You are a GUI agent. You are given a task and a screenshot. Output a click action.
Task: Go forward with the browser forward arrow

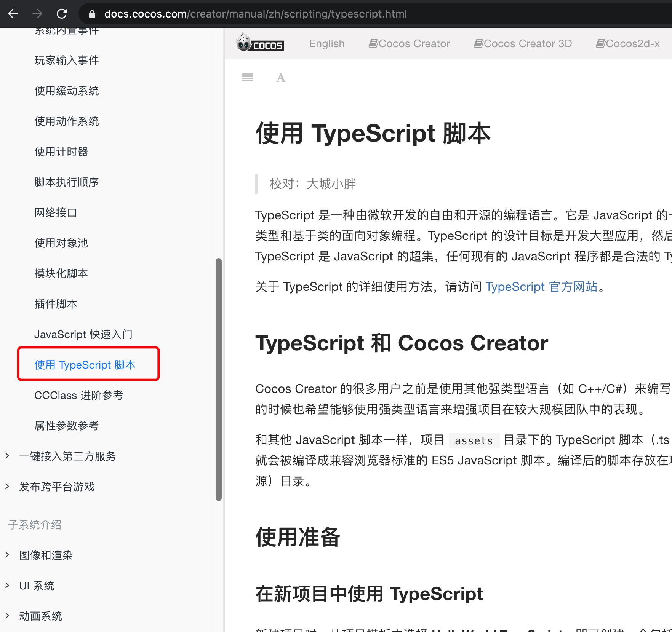pyautogui.click(x=37, y=14)
